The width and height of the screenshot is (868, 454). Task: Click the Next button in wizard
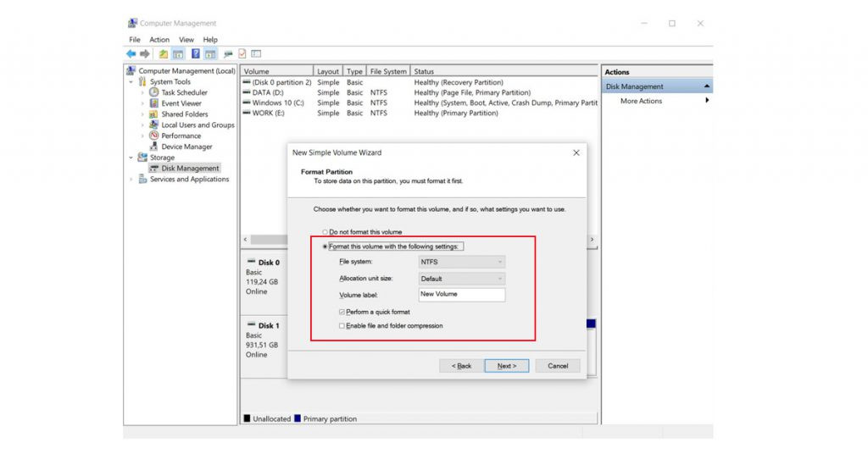click(506, 366)
